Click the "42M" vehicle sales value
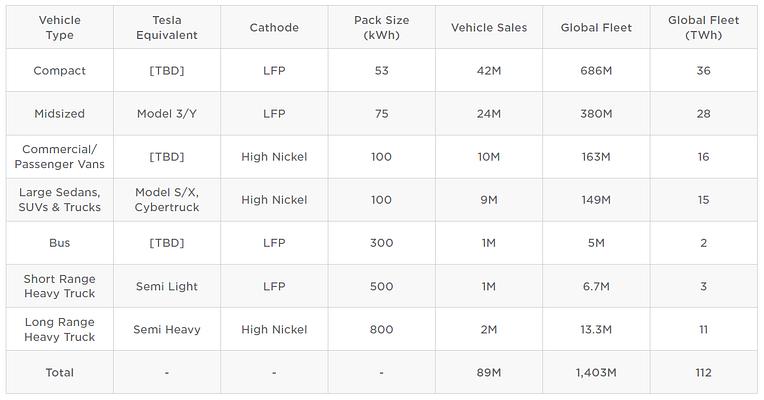 tap(489, 71)
